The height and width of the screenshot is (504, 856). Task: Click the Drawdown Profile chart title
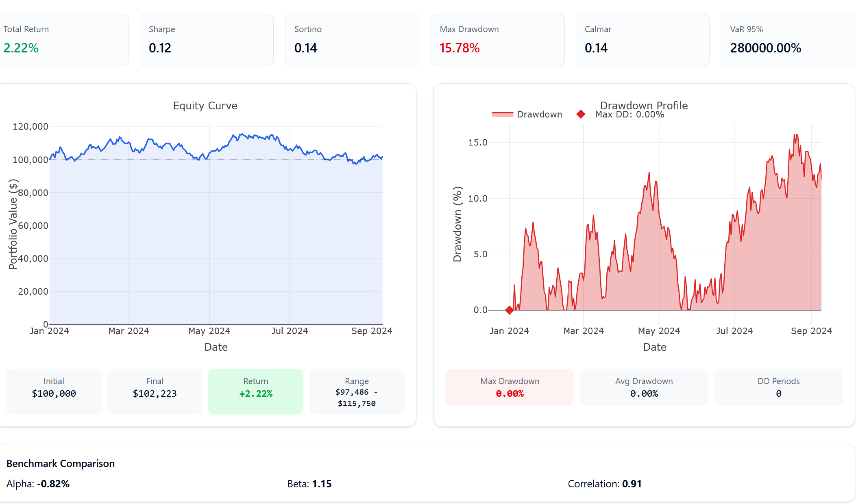point(644,105)
